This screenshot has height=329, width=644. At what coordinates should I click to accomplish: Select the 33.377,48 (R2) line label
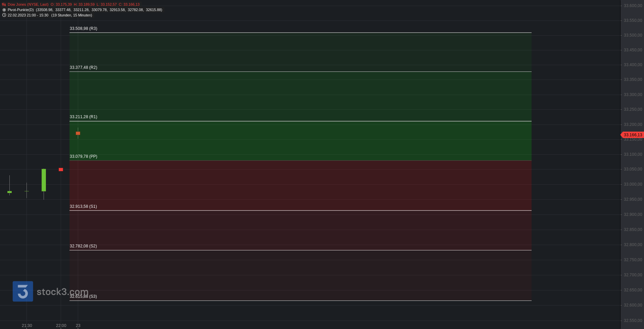tap(84, 67)
